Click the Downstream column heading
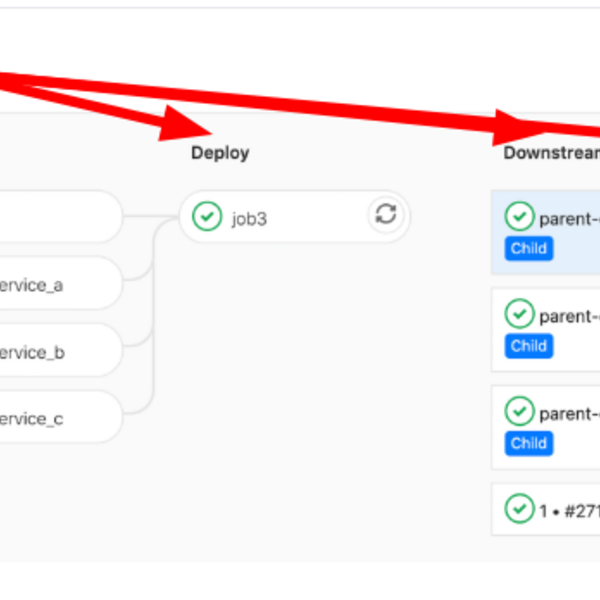Image resolution: width=600 pixels, height=600 pixels. pyautogui.click(x=551, y=153)
